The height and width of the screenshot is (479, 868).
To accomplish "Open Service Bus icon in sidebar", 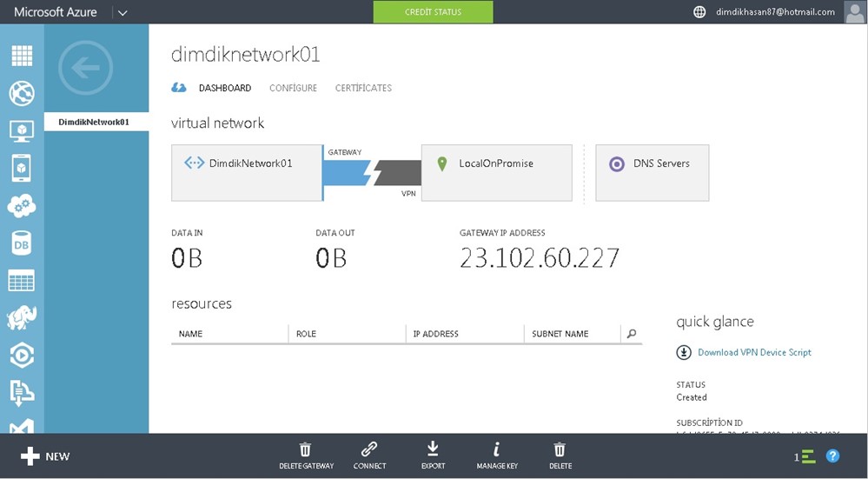I will click(22, 393).
